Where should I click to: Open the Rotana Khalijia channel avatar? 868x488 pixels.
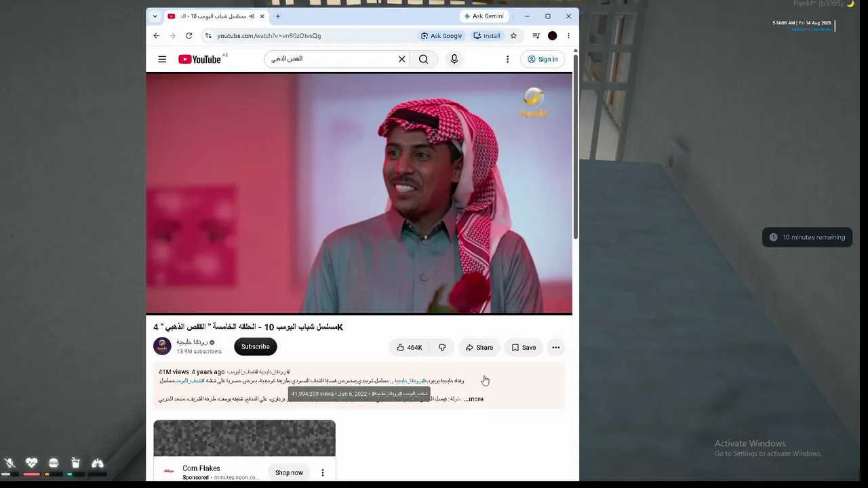pyautogui.click(x=162, y=346)
